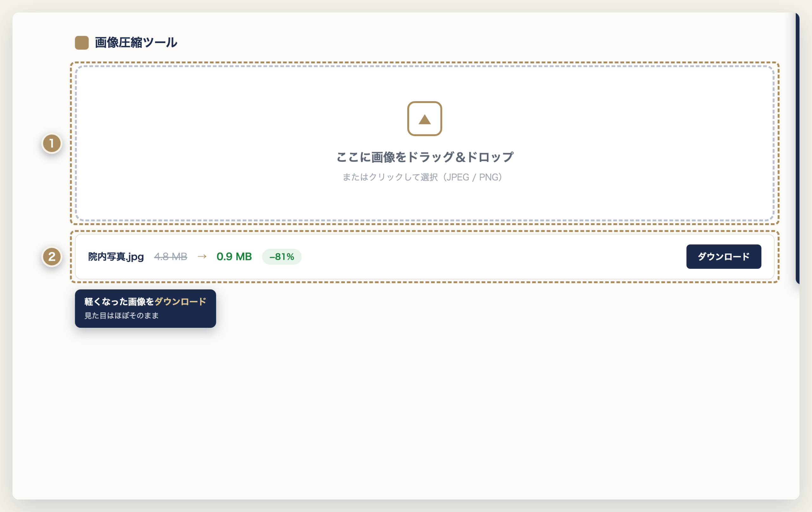Click the brown logo square beside 画像圧縮ツール
Viewport: 812px width, 512px height.
click(x=82, y=43)
